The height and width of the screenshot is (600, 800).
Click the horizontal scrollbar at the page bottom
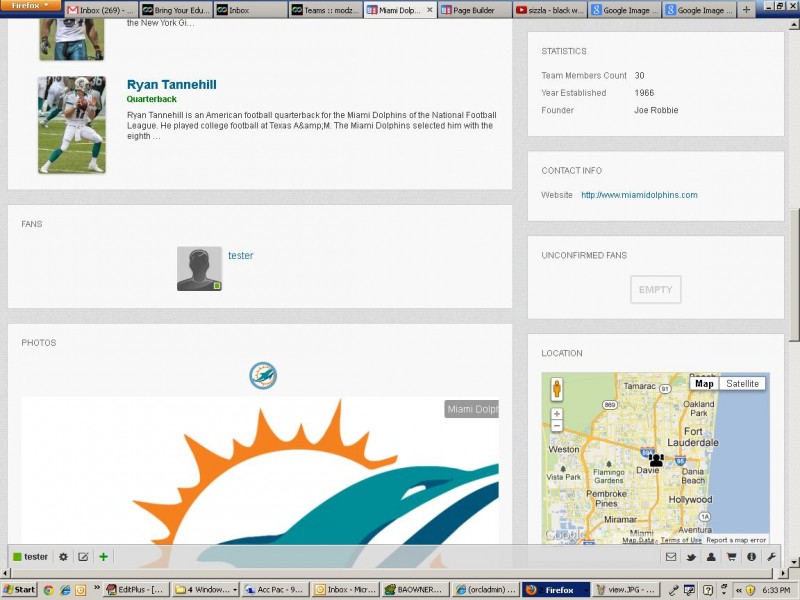391,573
